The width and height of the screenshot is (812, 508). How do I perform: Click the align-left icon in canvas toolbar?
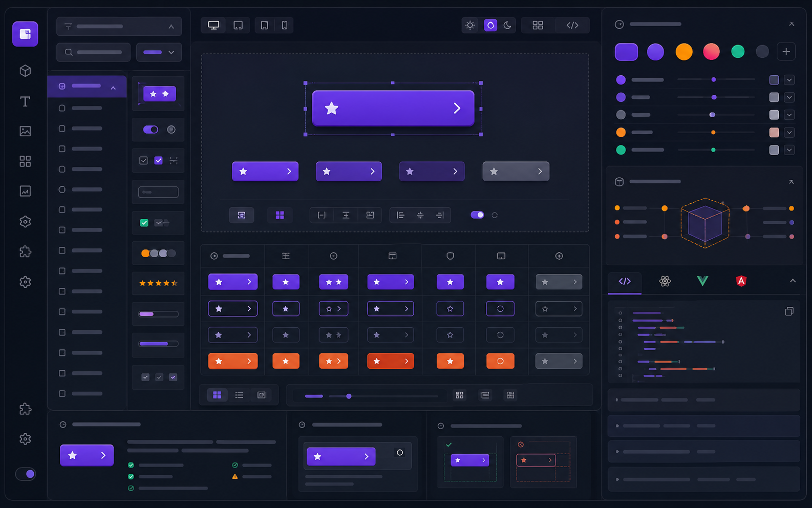pyautogui.click(x=400, y=215)
